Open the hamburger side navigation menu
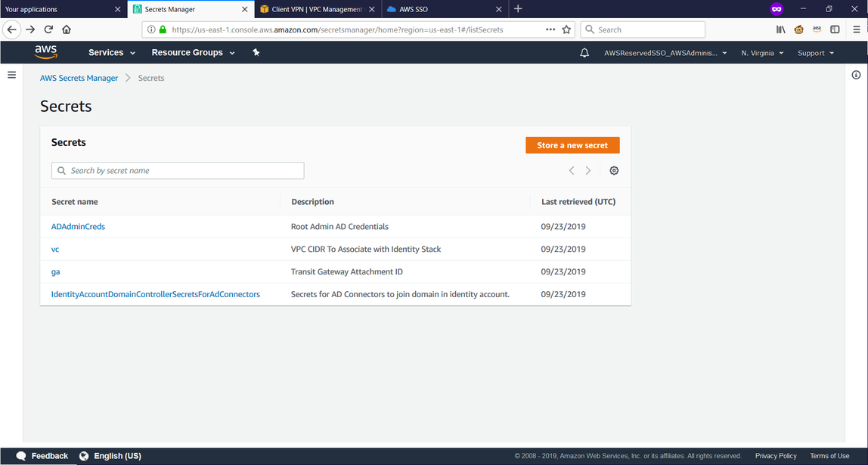868x465 pixels. [x=11, y=75]
